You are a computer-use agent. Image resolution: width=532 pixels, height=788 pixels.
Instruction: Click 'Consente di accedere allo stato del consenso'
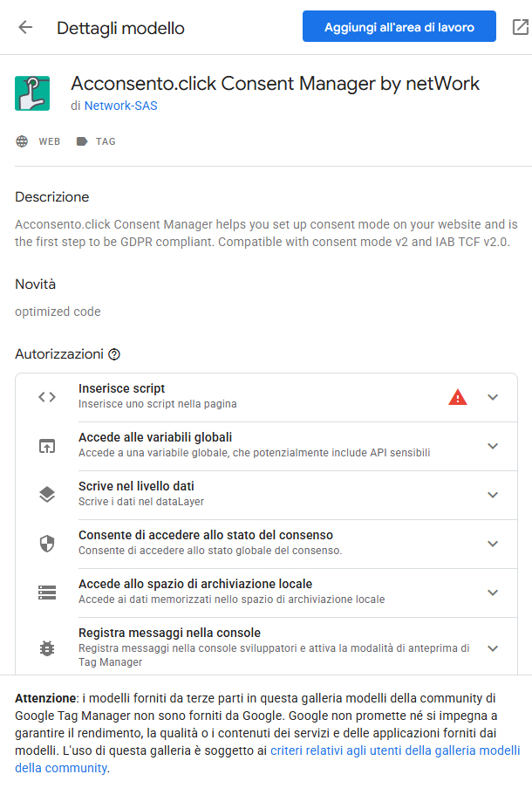pos(206,535)
